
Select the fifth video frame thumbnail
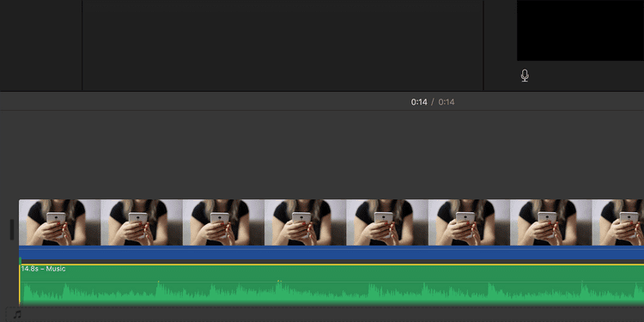[x=387, y=222]
